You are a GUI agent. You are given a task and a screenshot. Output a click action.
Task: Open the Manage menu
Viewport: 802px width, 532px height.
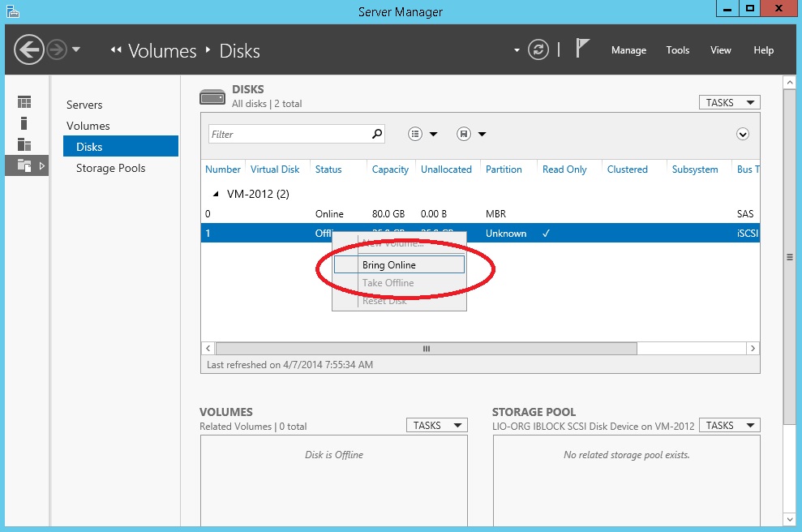628,50
